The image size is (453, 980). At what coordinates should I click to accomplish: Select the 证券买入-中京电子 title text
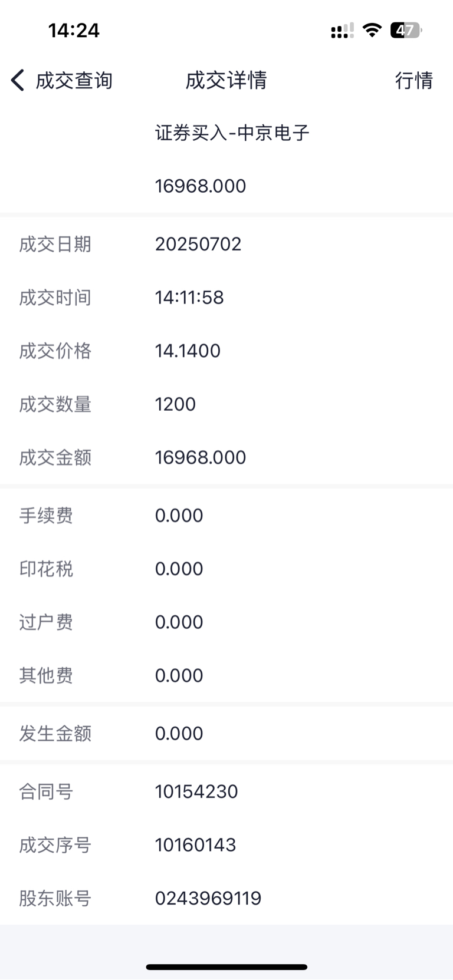click(x=232, y=133)
